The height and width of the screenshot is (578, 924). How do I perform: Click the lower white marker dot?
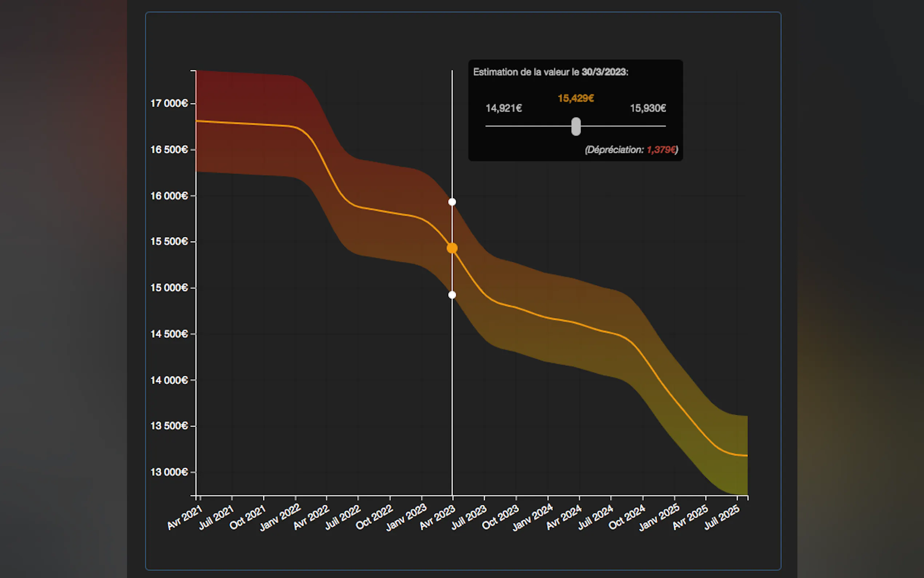click(452, 295)
